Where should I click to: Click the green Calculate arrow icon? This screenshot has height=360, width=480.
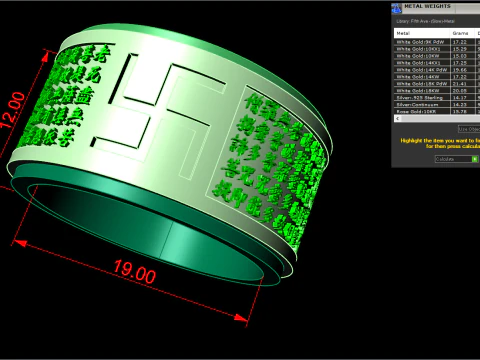(475, 159)
